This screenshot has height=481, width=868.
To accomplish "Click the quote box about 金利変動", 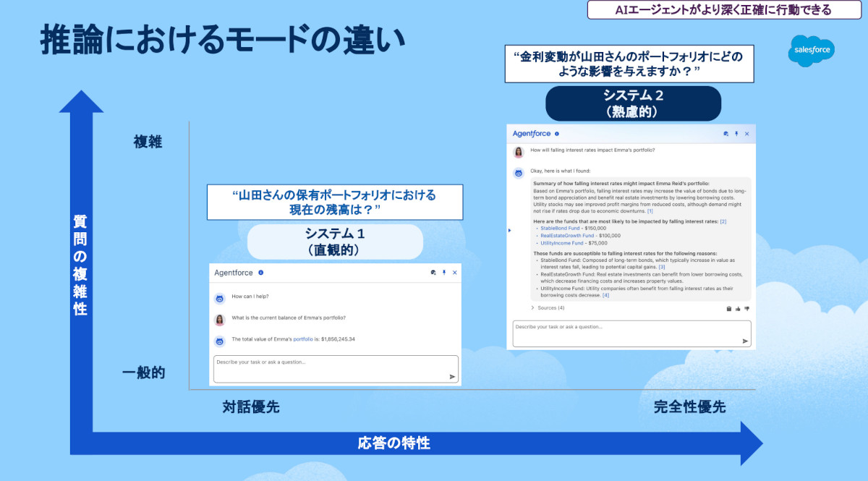I will [x=629, y=63].
